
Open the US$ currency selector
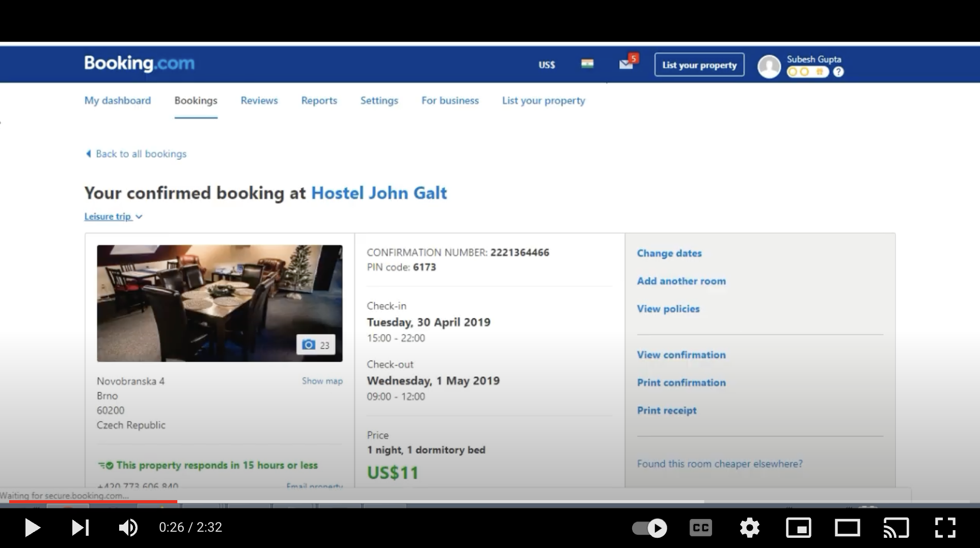(547, 65)
